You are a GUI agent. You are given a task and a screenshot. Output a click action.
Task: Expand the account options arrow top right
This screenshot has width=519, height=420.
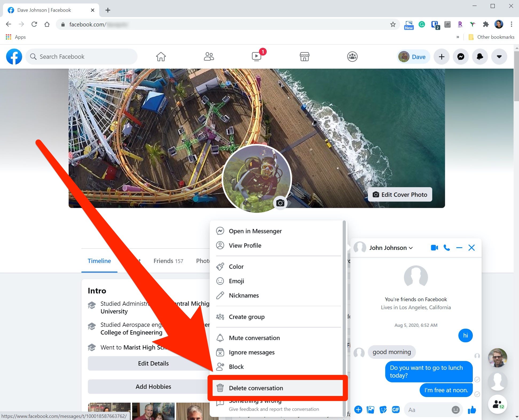499,57
